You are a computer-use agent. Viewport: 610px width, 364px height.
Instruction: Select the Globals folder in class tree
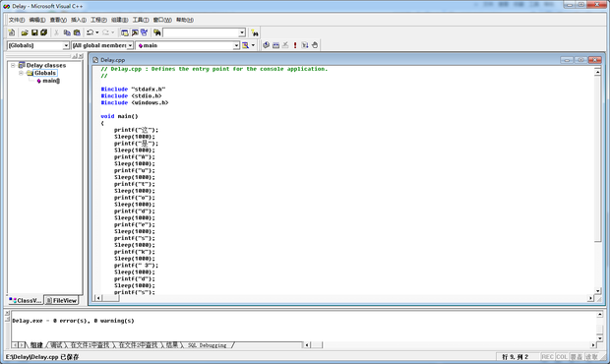[x=45, y=73]
